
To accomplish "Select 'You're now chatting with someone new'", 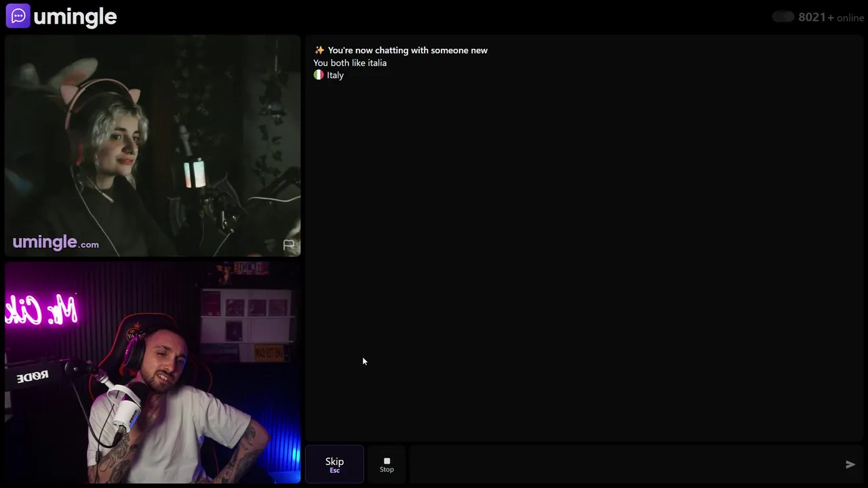I will click(408, 50).
